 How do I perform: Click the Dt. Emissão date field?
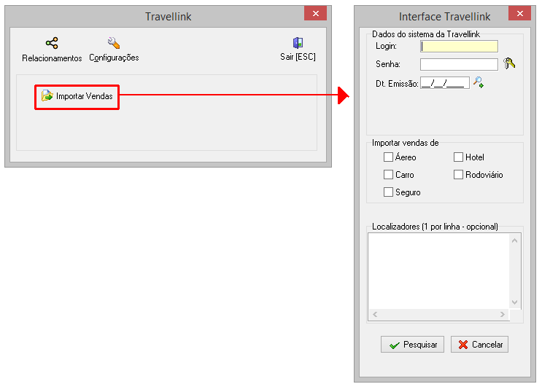pos(445,83)
